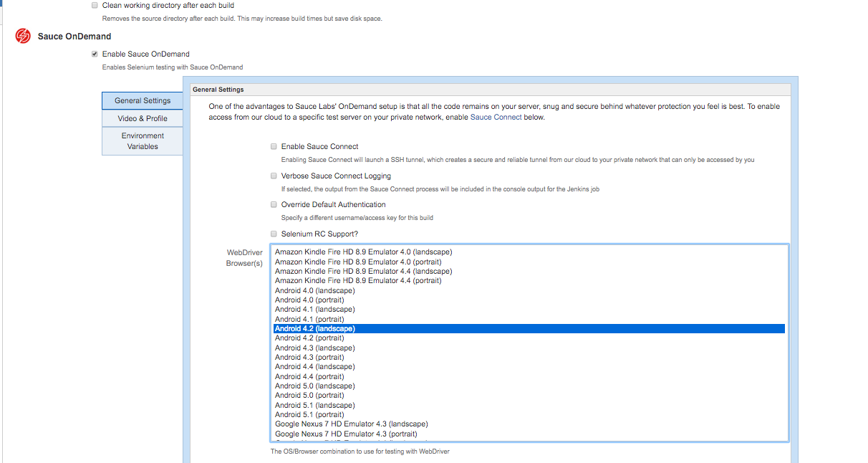Enable Selenium RC Support checkbox
Viewport: 868px width, 463px height.
[x=274, y=234]
